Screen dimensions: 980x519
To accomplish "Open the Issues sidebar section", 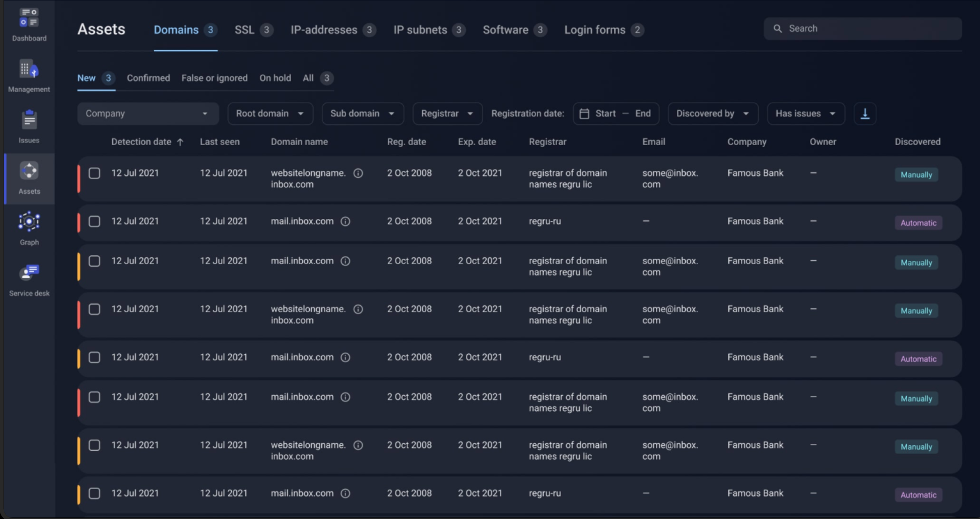I will tap(29, 120).
